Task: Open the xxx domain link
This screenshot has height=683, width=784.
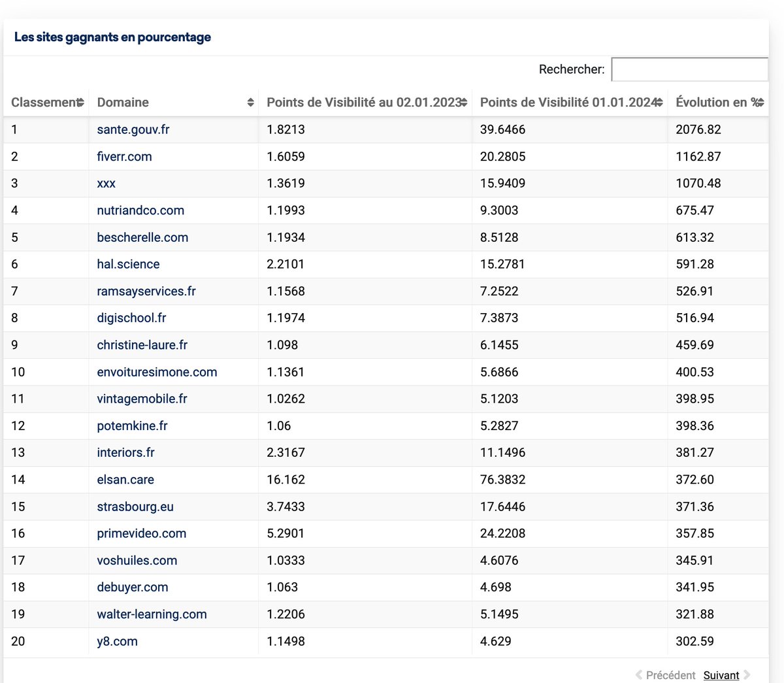Action: click(x=106, y=184)
